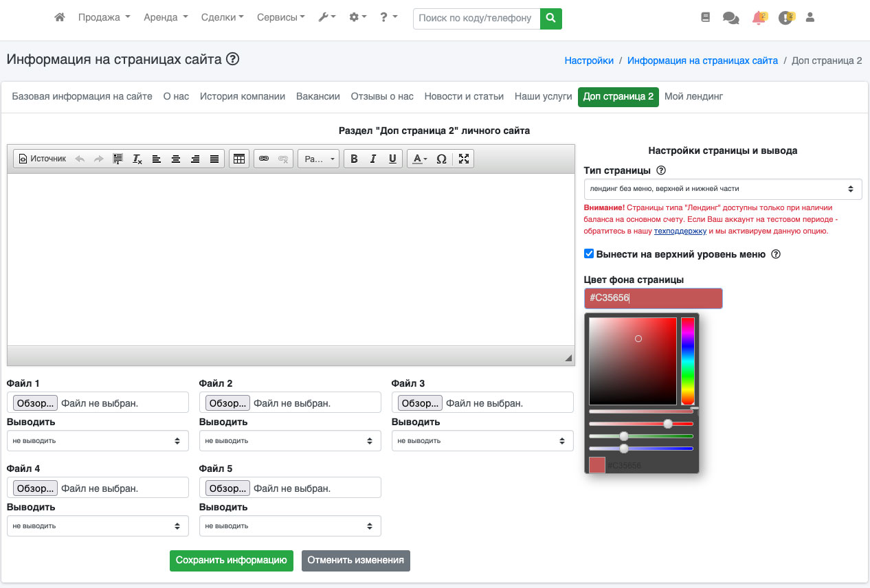
Task: Insert special character with Omega icon
Action: pyautogui.click(x=442, y=159)
